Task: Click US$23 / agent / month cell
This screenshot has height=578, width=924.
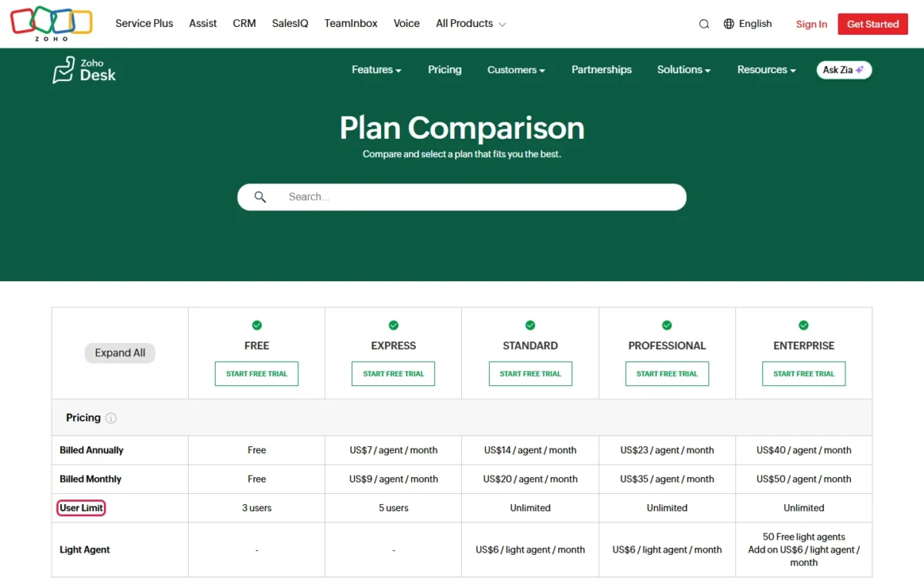Action: (x=667, y=450)
